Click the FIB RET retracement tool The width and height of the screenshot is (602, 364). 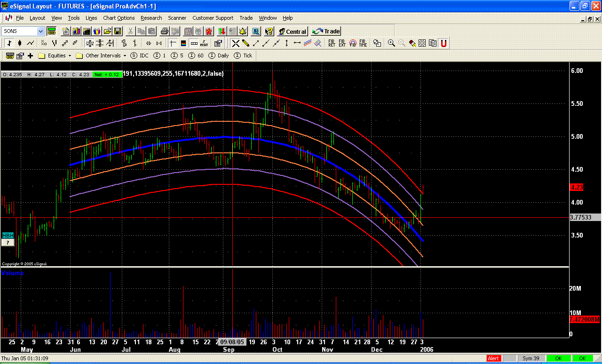tap(332, 43)
